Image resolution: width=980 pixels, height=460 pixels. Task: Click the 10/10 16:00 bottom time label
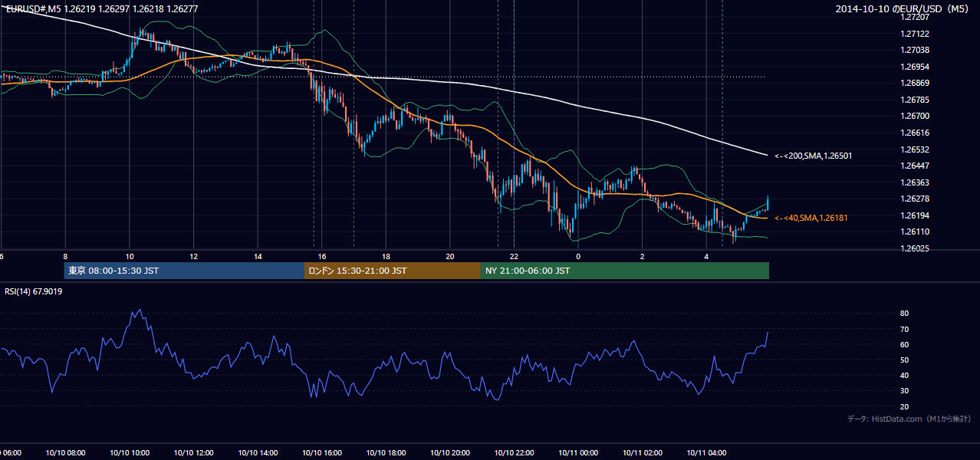[x=322, y=453]
